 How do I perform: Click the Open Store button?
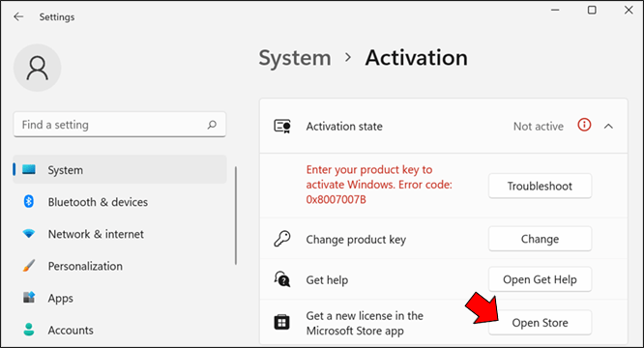tap(540, 323)
